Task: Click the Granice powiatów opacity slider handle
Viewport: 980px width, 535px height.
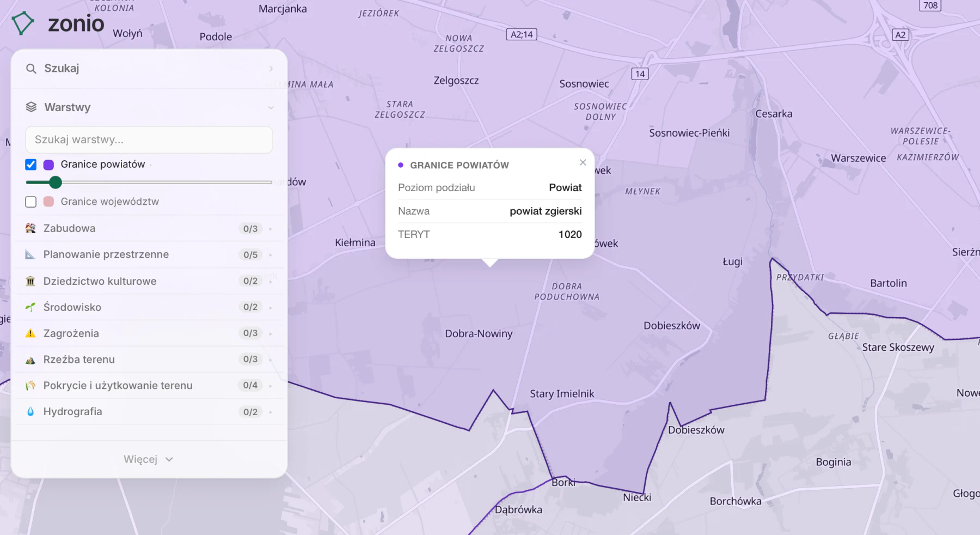Action: [x=56, y=182]
